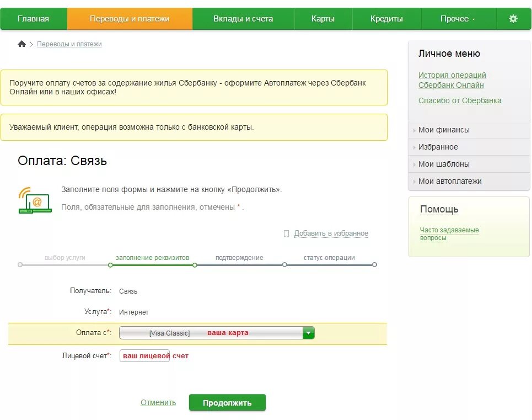Click the заполнение реквизитов progress step
Image resolution: width=532 pixels, height=420 pixels.
(x=152, y=258)
